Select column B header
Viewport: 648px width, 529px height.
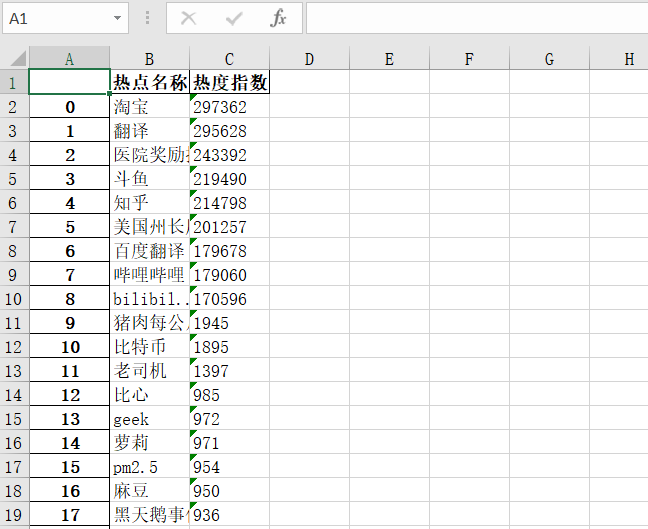point(150,58)
